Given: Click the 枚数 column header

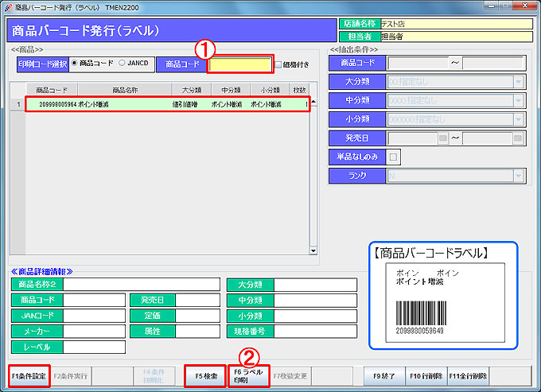Looking at the screenshot, I should click(x=299, y=90).
